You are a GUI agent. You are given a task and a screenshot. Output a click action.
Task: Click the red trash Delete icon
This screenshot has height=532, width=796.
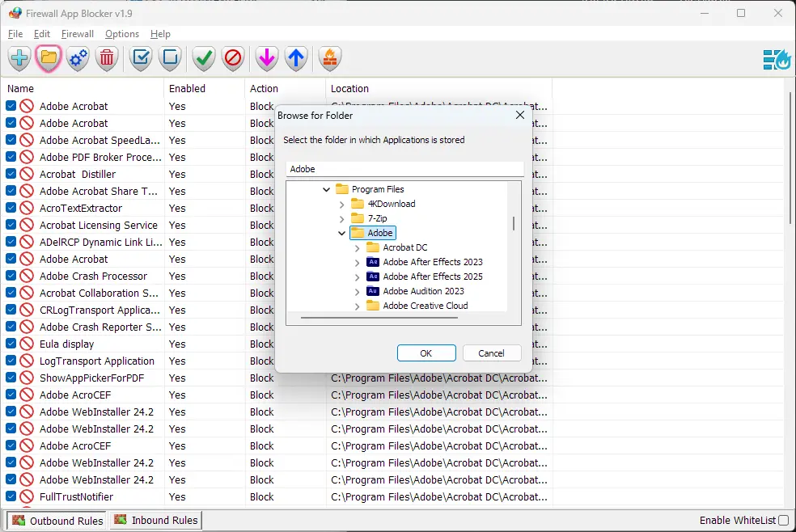[x=107, y=58]
